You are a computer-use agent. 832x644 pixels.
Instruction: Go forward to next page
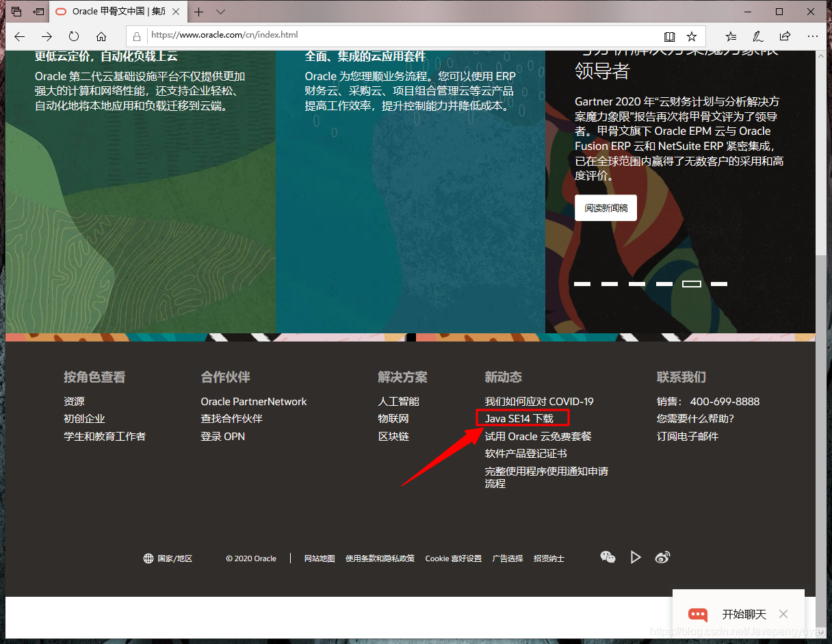point(47,36)
